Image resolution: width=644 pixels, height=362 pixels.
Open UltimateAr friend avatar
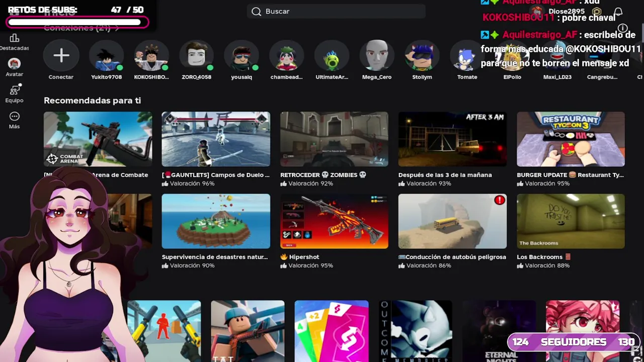coord(332,55)
